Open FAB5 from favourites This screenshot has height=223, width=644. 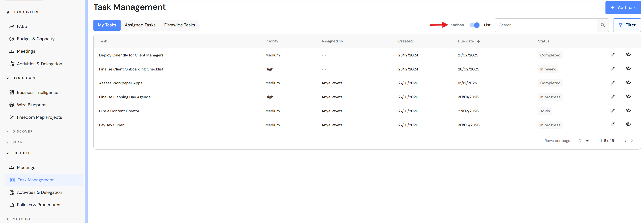pos(22,26)
